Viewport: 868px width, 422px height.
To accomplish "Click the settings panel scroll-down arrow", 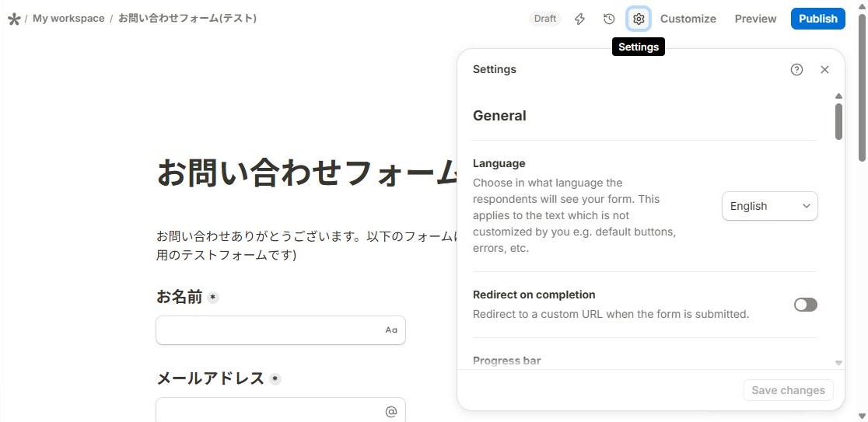I will pyautogui.click(x=838, y=363).
